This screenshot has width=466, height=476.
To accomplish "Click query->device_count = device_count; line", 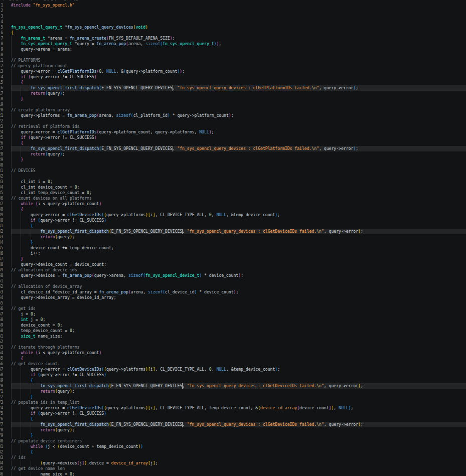I will [63, 264].
